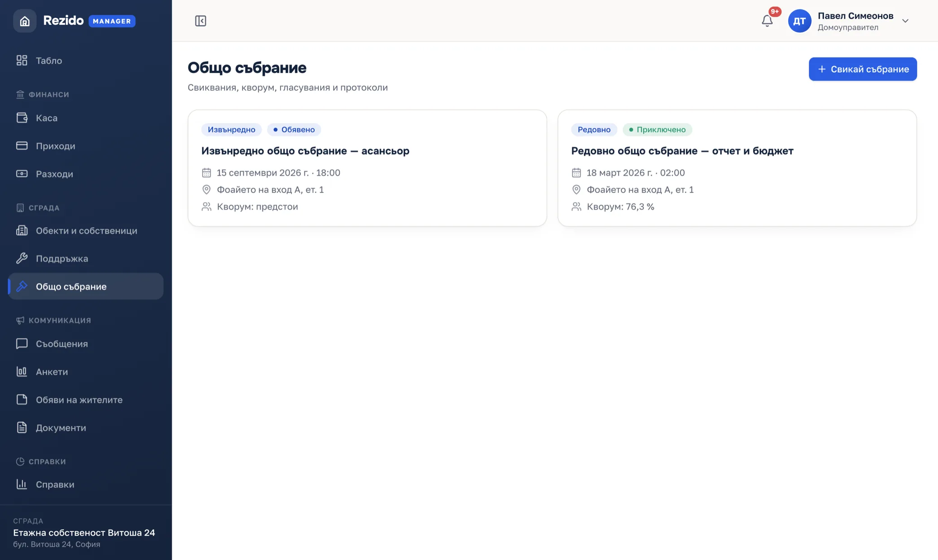Click the Общо събрание gavel icon

click(x=22, y=286)
